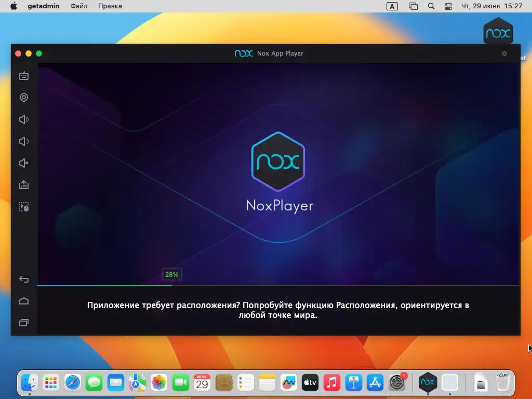
Task: Open Spotlight search
Action: (x=431, y=6)
